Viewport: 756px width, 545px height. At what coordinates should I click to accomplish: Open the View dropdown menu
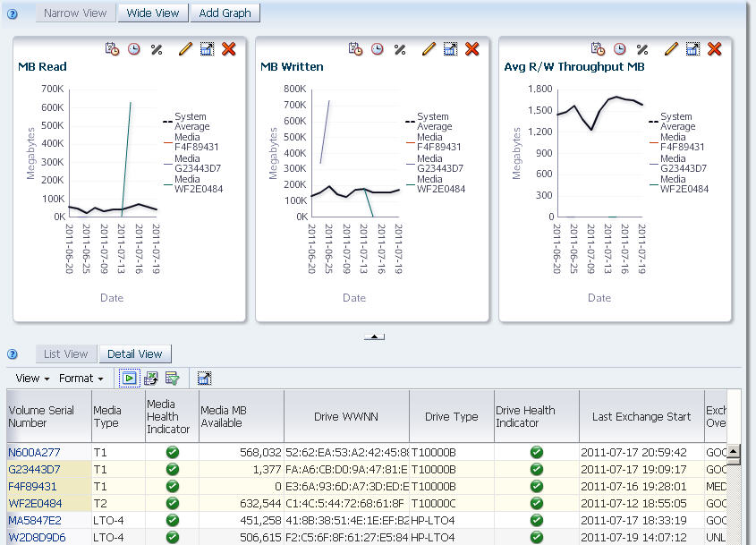pyautogui.click(x=32, y=379)
